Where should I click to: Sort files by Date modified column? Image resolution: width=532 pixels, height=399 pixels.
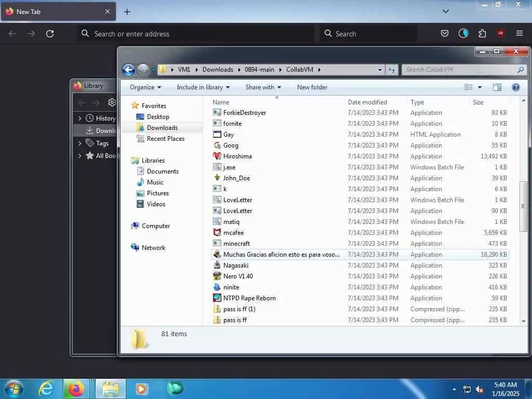coord(367,102)
